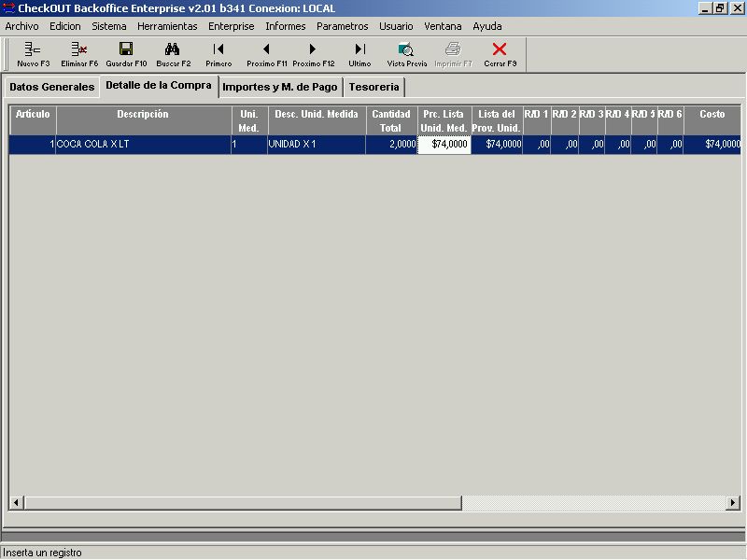Select the R/D 3 ,00 cell

click(592, 145)
